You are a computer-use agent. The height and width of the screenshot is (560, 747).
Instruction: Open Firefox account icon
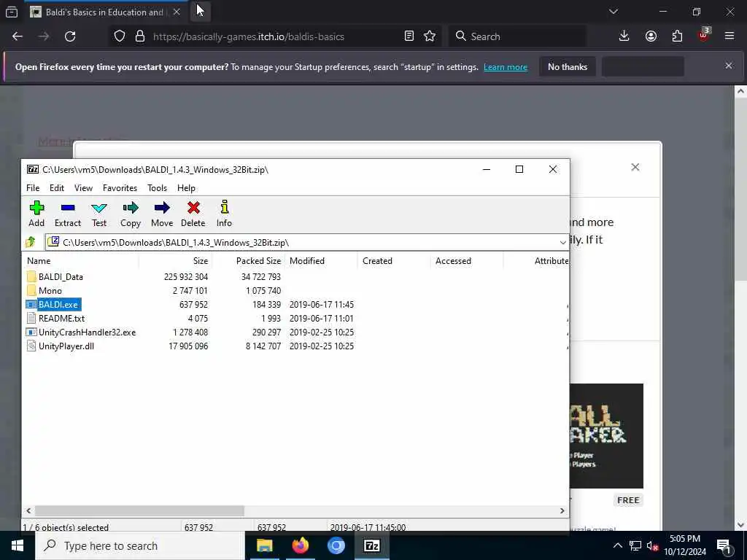coord(651,36)
